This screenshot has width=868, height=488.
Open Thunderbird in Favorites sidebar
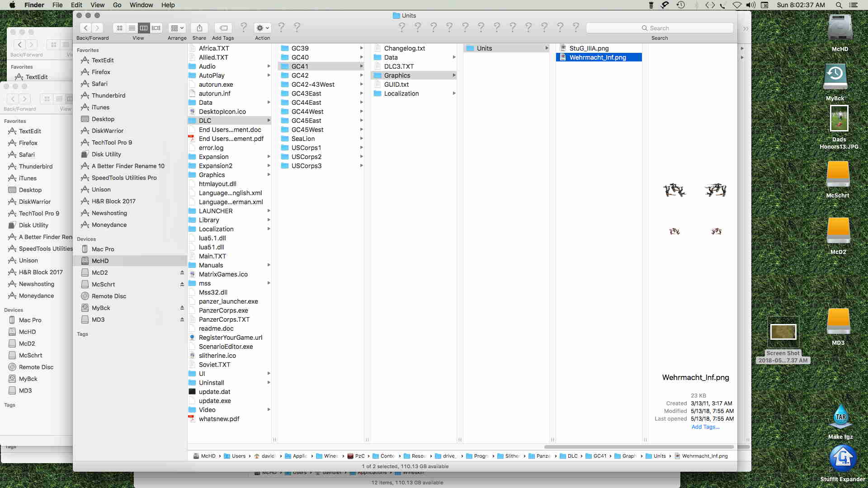108,95
